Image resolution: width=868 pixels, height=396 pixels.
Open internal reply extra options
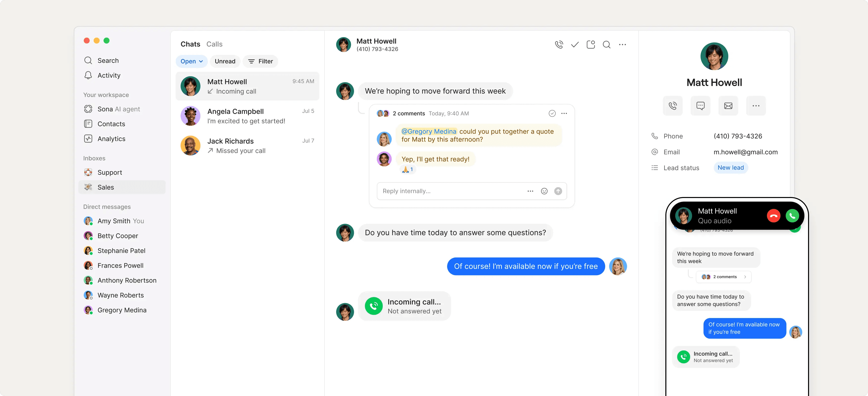(530, 191)
